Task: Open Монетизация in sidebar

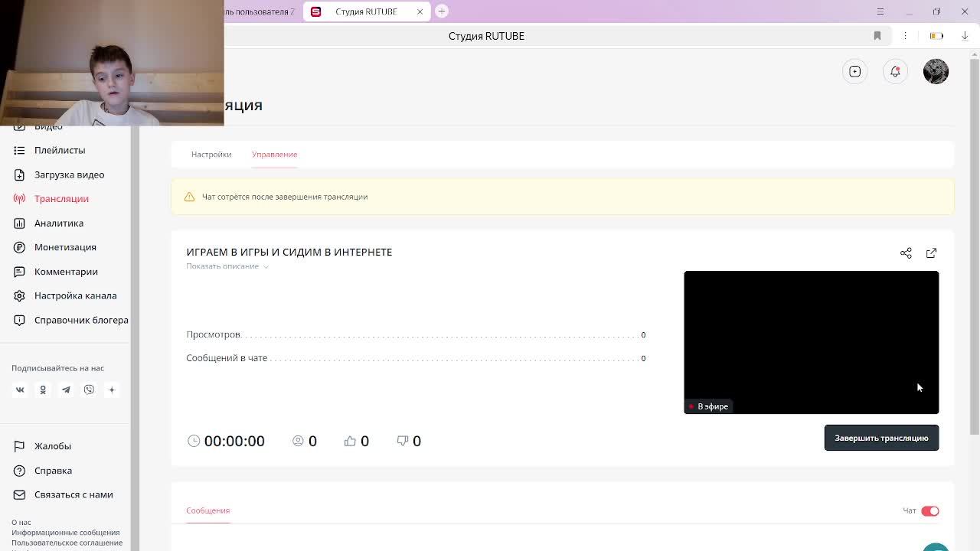Action: coord(65,247)
